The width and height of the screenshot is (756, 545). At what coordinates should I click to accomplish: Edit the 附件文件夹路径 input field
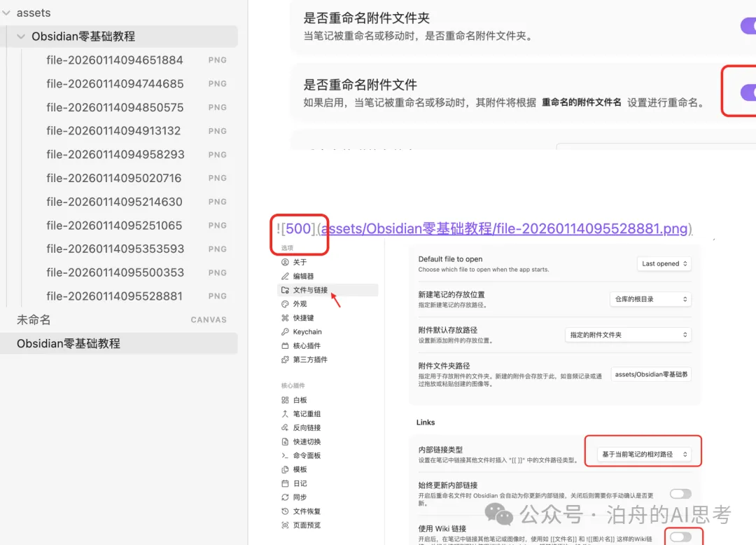coord(652,374)
